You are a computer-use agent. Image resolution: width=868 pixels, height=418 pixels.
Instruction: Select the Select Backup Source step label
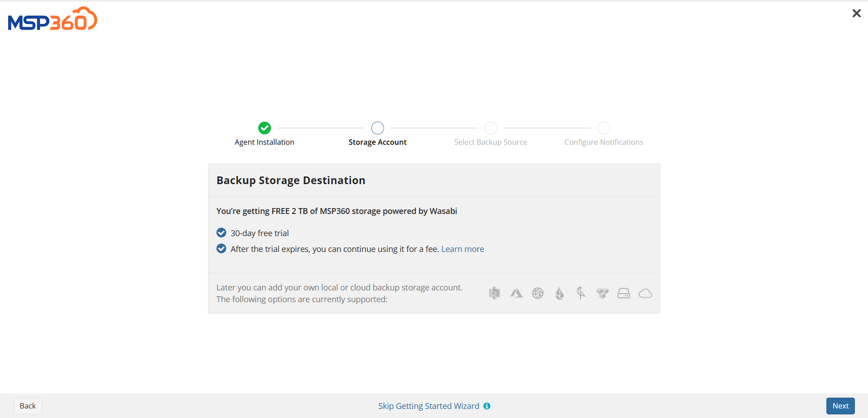(491, 142)
